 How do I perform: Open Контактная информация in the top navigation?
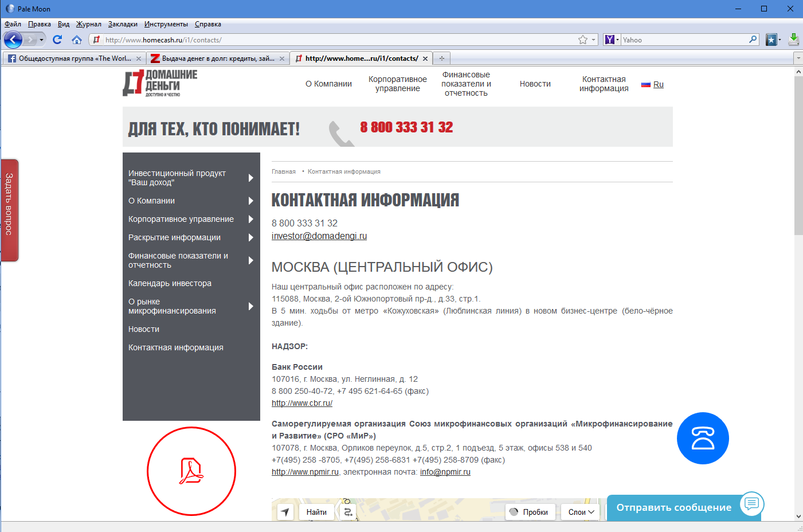point(604,84)
